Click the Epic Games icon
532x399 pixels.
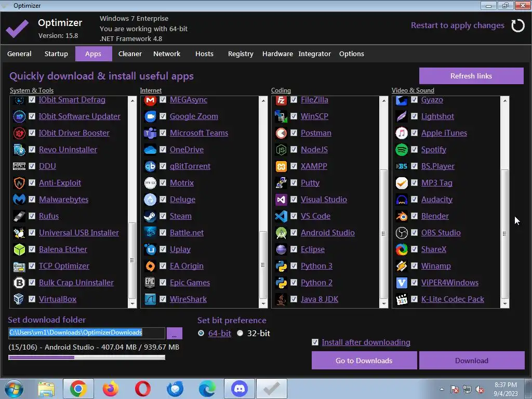[150, 282]
